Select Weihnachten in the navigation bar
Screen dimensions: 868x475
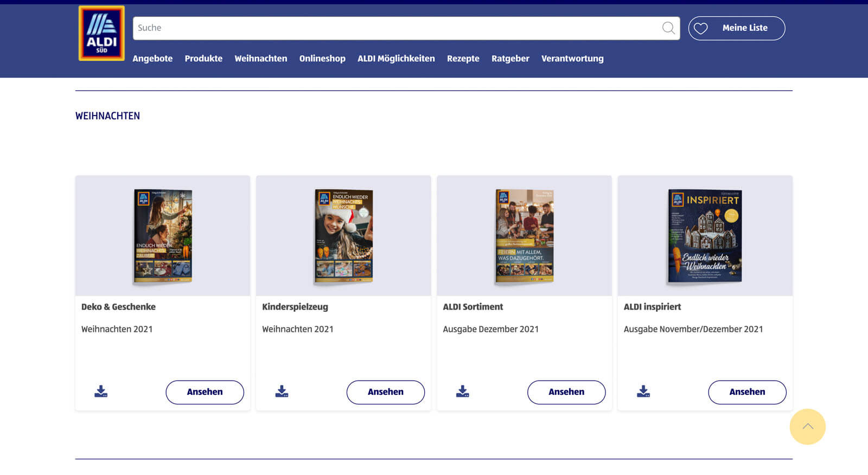point(261,59)
